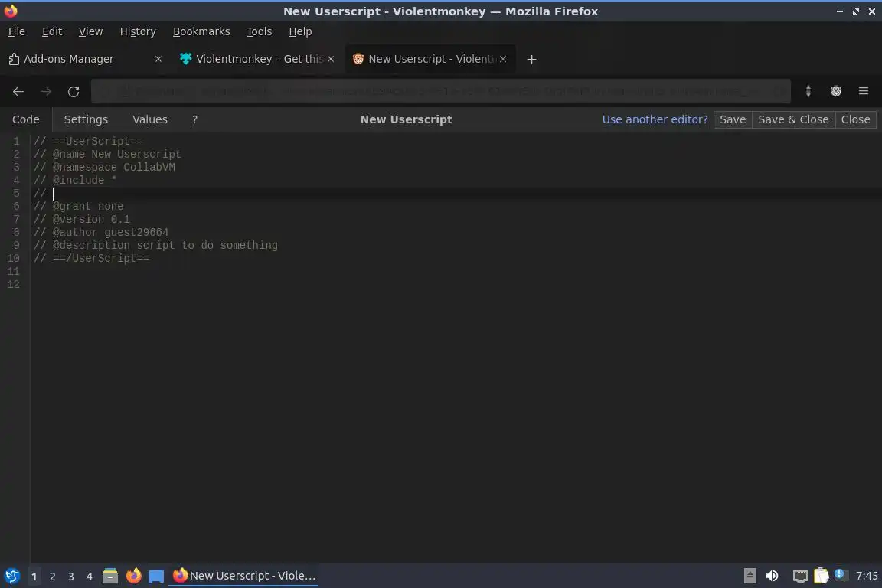
Task: Open the desktop start menu icon
Action: coord(11,576)
